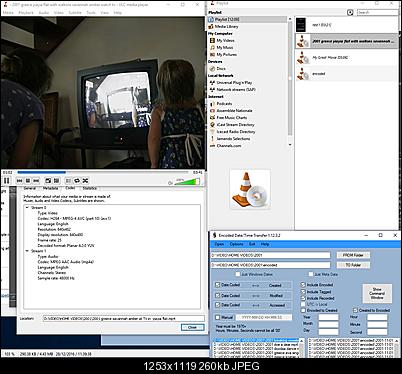402x374 pixels.
Task: Toggle Date Coded to Created checkbox
Action: coord(217,285)
